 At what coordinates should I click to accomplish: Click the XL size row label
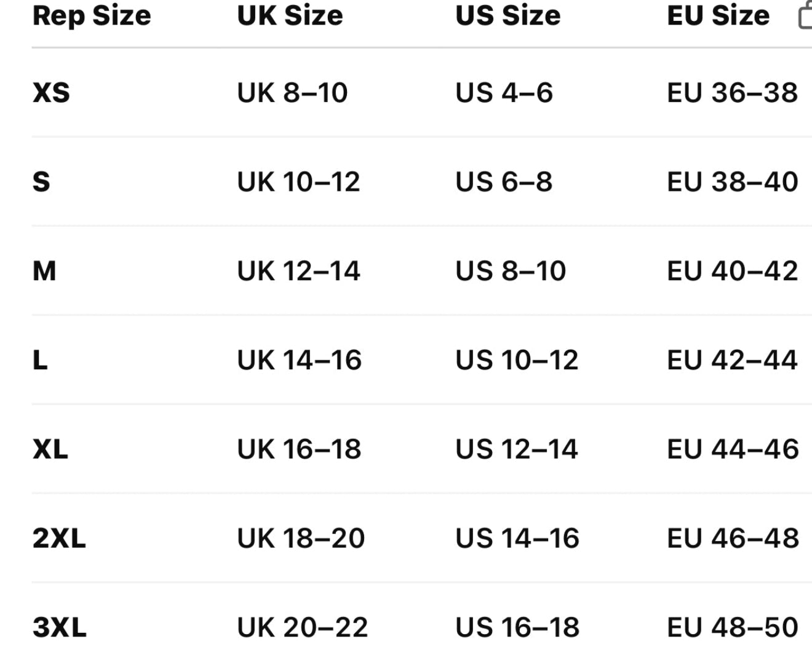pos(50,449)
